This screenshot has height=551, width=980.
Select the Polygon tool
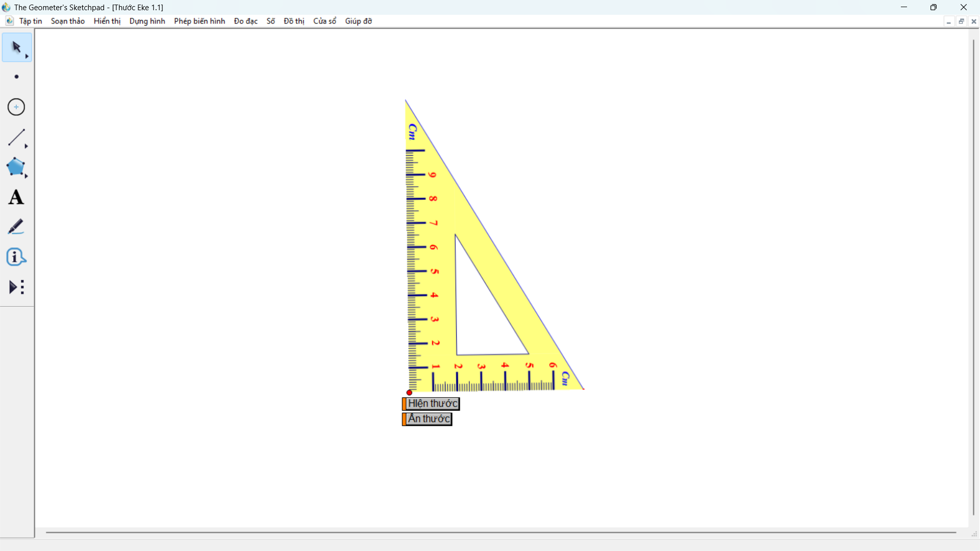[15, 167]
